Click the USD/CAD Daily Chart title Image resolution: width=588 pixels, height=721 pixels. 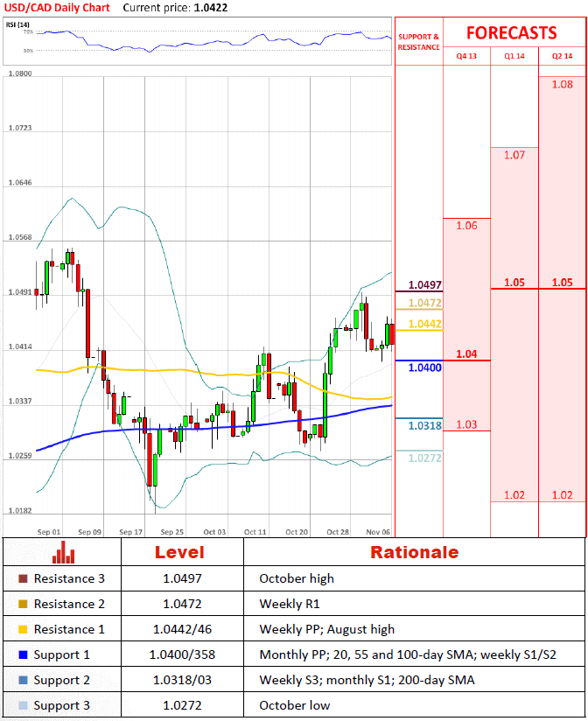point(57,8)
